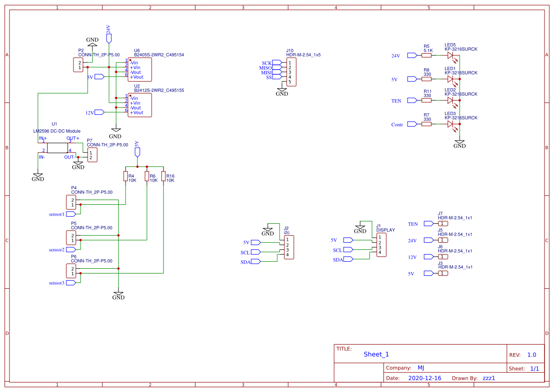The height and width of the screenshot is (392, 554).
Task: Select the R5 5.1K resistor symbol
Action: [427, 55]
